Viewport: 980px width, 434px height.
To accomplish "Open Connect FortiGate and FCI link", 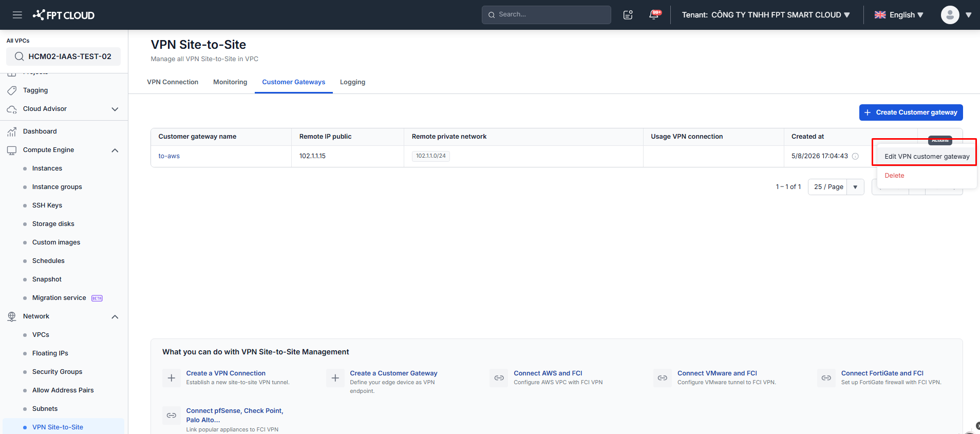I will pyautogui.click(x=882, y=373).
